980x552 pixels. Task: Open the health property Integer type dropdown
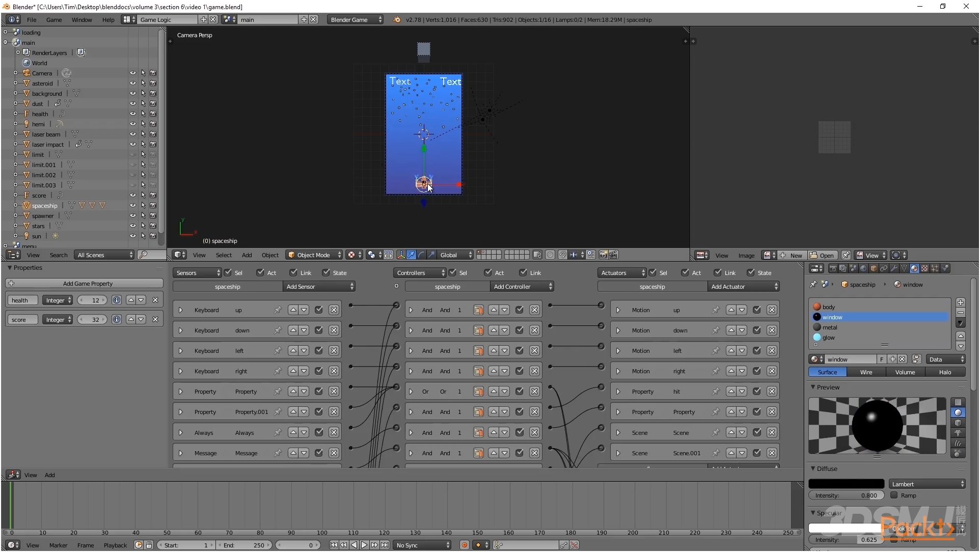(x=58, y=300)
